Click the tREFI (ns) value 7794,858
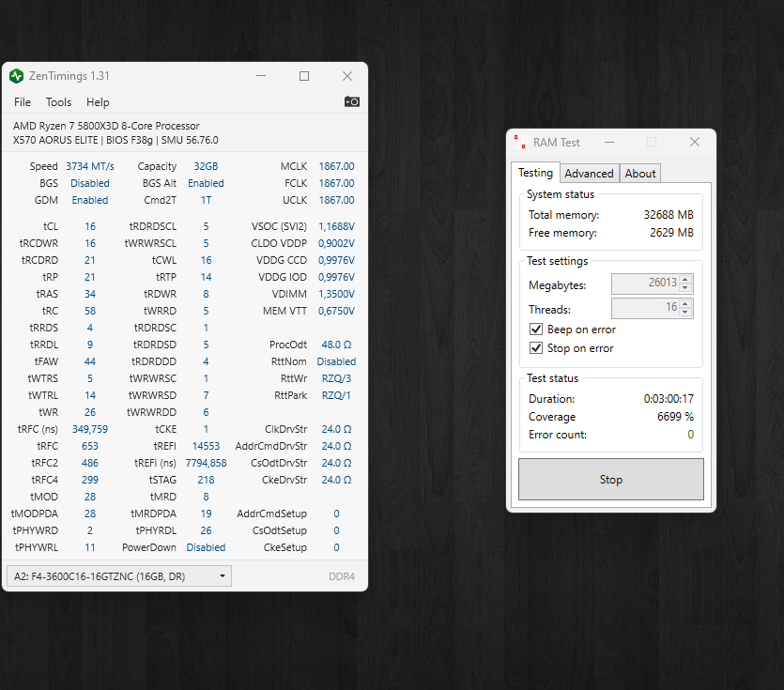 (x=206, y=463)
